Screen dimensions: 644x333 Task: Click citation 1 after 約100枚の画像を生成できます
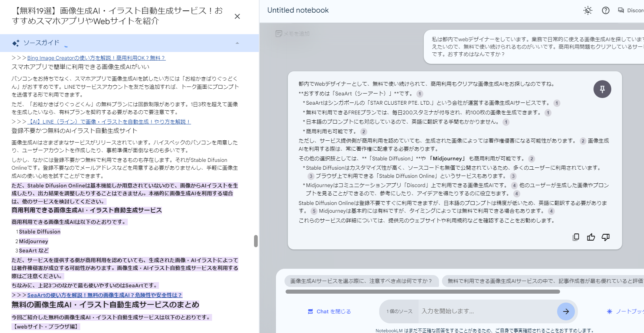548,113
